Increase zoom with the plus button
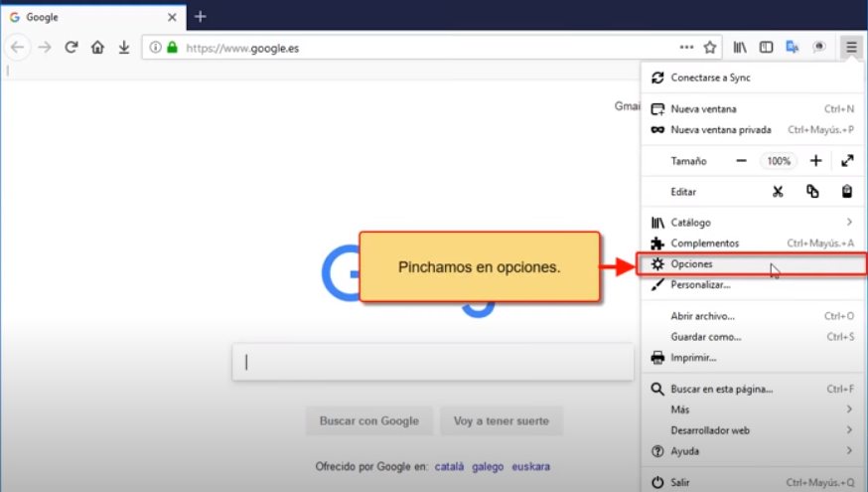The image size is (868, 492). point(815,161)
